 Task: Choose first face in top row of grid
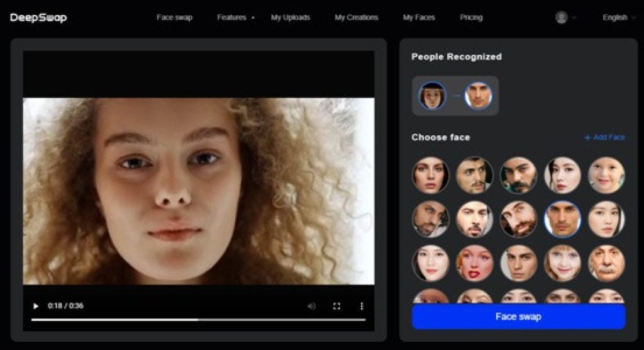pos(430,175)
